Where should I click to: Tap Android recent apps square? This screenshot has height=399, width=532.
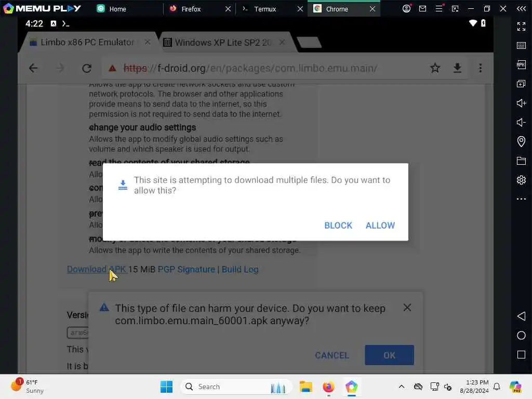[x=521, y=354]
